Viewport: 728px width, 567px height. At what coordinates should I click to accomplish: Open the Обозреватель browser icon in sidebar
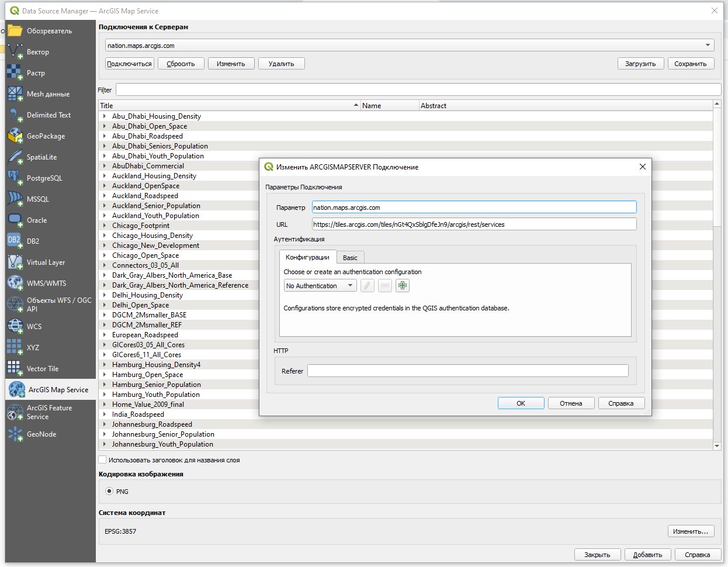pyautogui.click(x=15, y=30)
